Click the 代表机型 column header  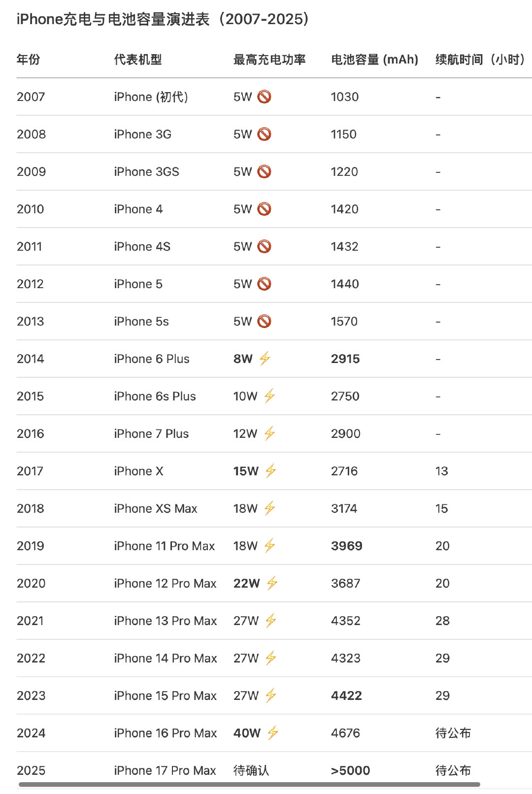pos(138,60)
